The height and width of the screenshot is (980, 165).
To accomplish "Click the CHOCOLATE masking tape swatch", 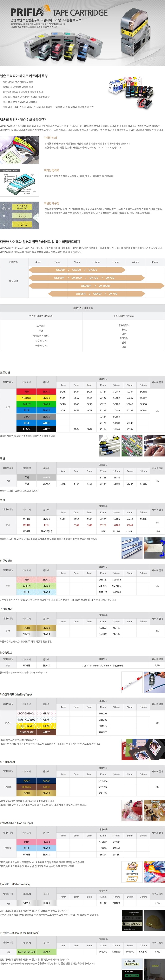I will pyautogui.click(x=27, y=732).
